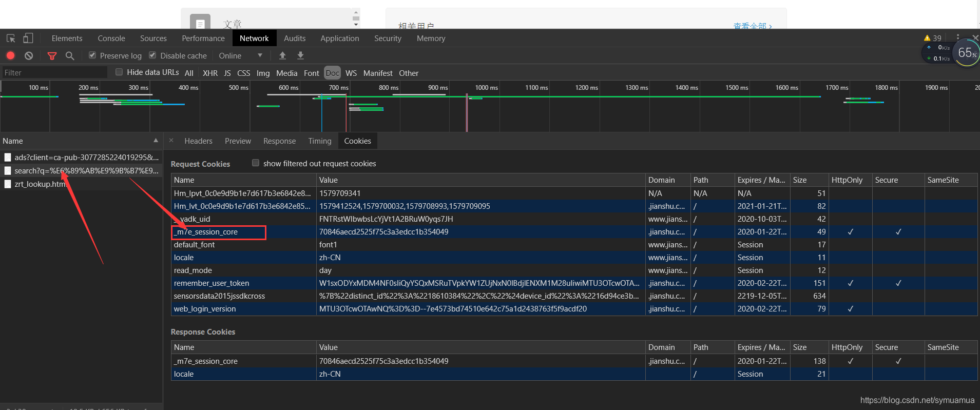Image resolution: width=980 pixels, height=410 pixels.
Task: Open the warnings counter showing 39
Action: [932, 38]
